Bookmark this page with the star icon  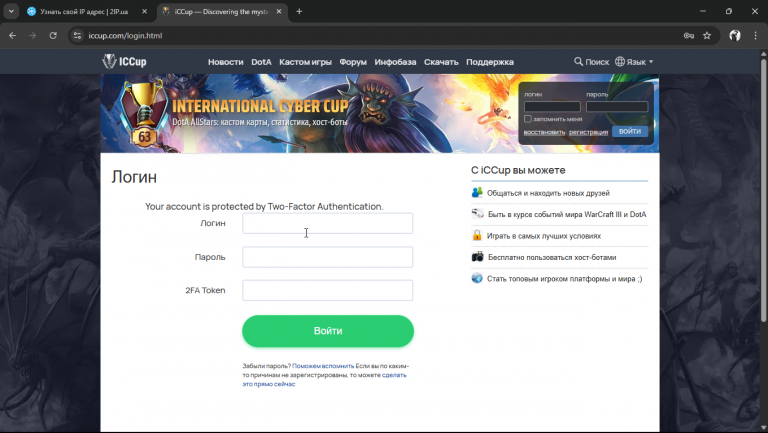point(707,35)
